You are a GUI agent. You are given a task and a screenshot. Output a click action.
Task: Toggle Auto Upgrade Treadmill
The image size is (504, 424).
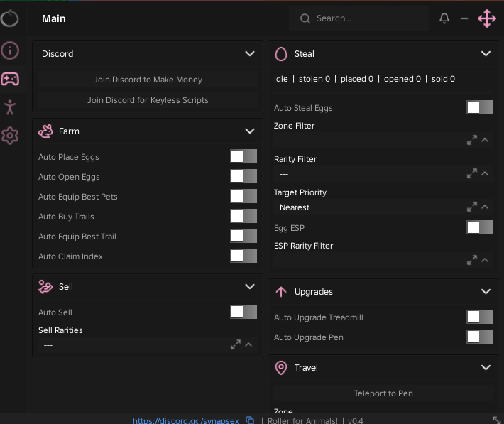480,317
